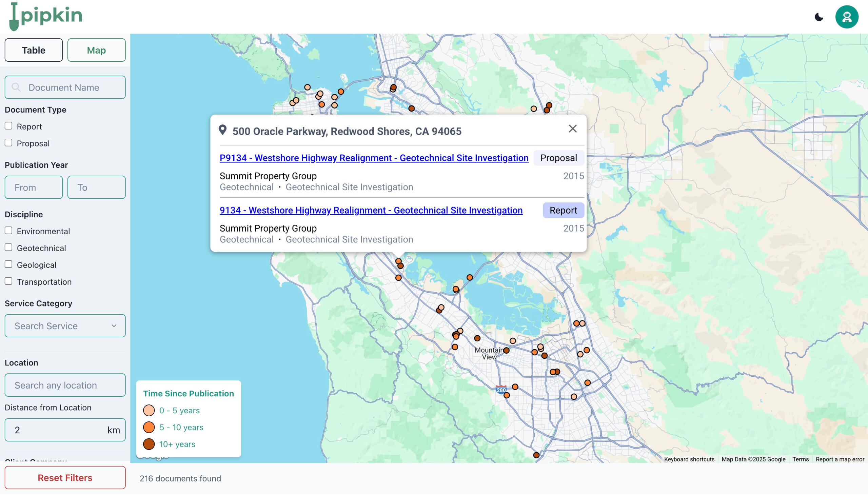Click the location pin icon in popup
Screen dimensions: 868x495
pos(223,130)
